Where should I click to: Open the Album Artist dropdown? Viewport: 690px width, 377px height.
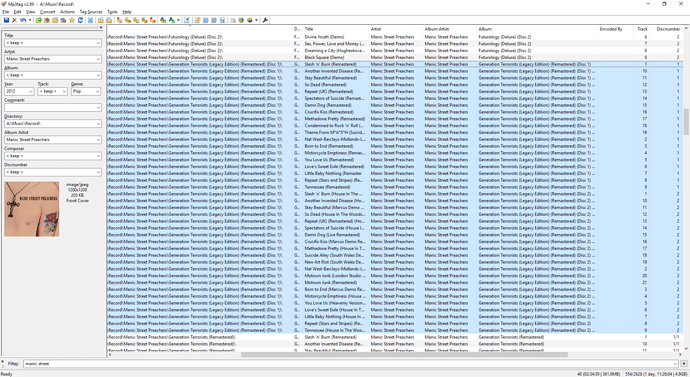tap(98, 140)
